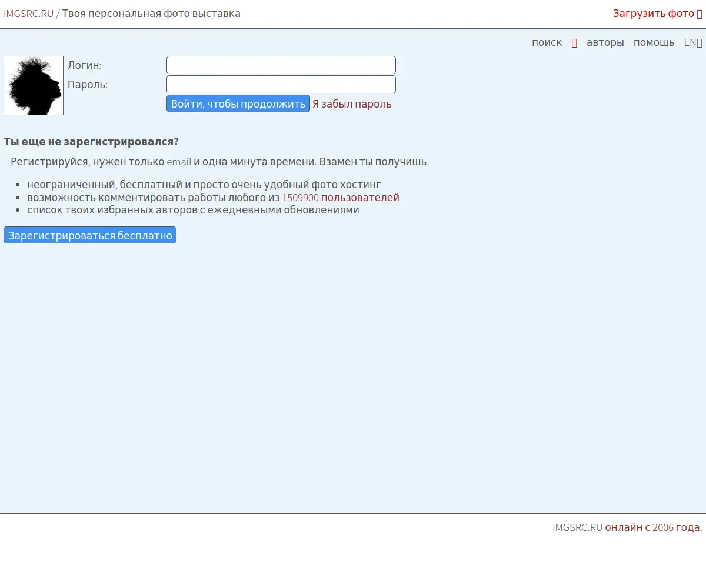Focus the "Логин" input field
This screenshot has width=706, height=588.
(281, 65)
